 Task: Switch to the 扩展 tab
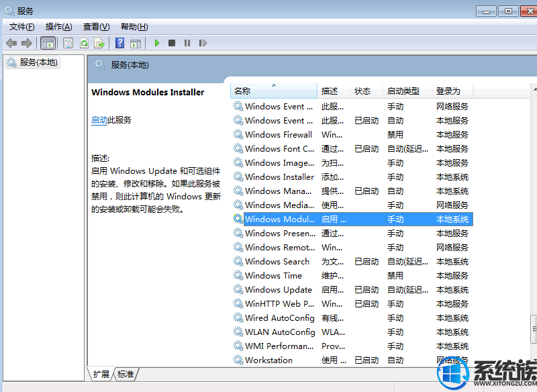pyautogui.click(x=101, y=374)
